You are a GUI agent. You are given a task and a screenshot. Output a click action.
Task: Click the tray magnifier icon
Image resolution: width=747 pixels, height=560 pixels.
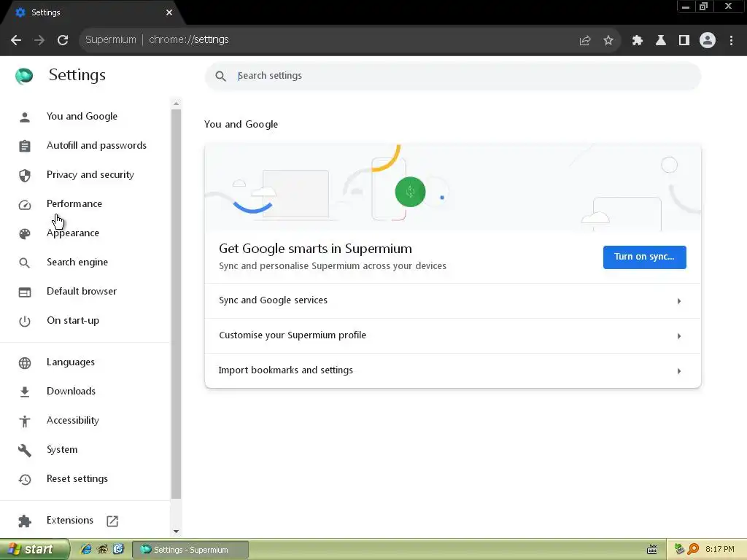pyautogui.click(x=693, y=549)
